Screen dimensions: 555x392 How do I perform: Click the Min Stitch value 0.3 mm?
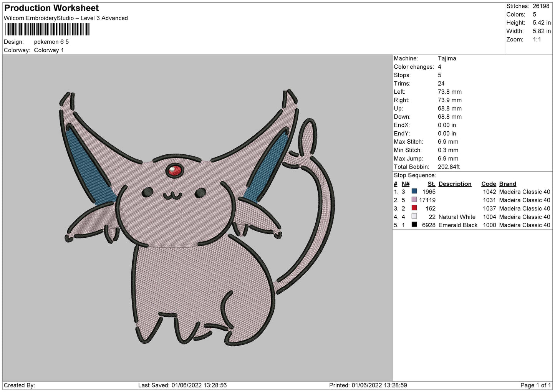pyautogui.click(x=448, y=150)
